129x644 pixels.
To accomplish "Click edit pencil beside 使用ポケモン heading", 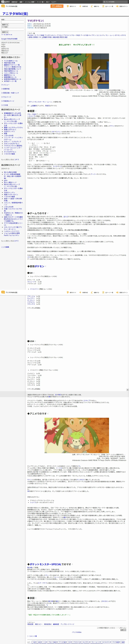I will click(x=46, y=267).
